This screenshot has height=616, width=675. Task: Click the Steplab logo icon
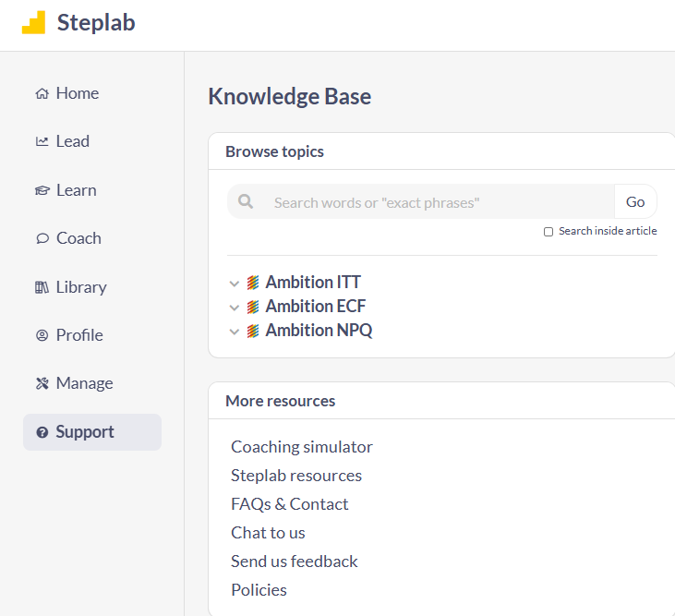(34, 23)
